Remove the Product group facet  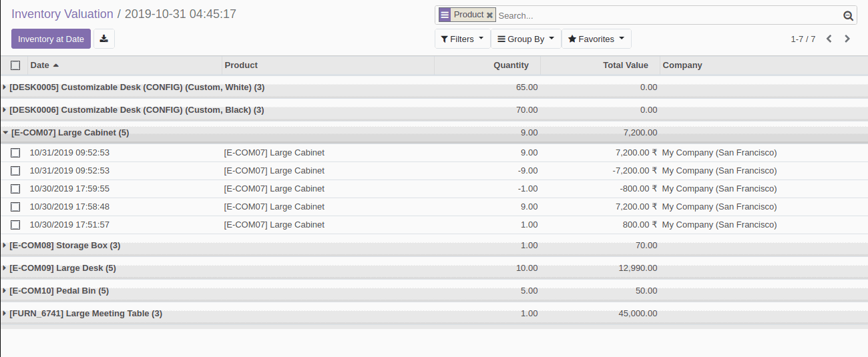tap(489, 15)
